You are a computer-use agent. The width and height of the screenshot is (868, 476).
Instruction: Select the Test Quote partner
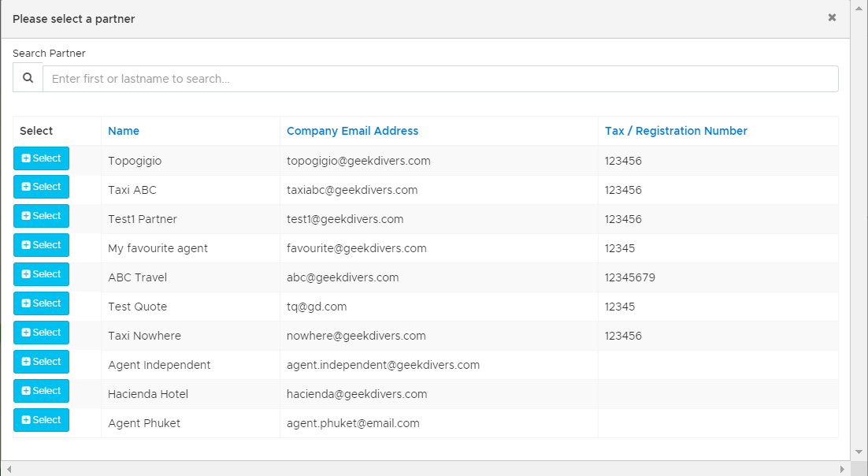42,303
